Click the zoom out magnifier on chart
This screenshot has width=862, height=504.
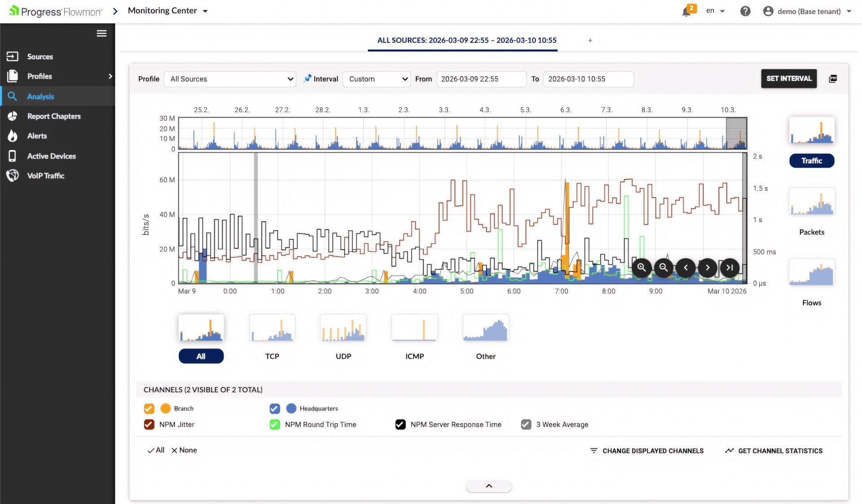click(x=664, y=267)
